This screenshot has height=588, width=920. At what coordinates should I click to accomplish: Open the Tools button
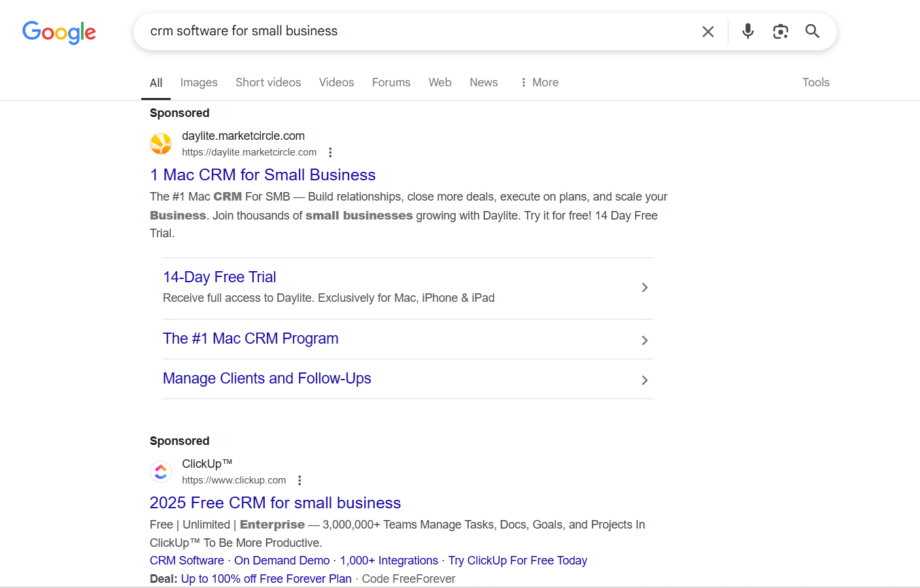coord(816,82)
